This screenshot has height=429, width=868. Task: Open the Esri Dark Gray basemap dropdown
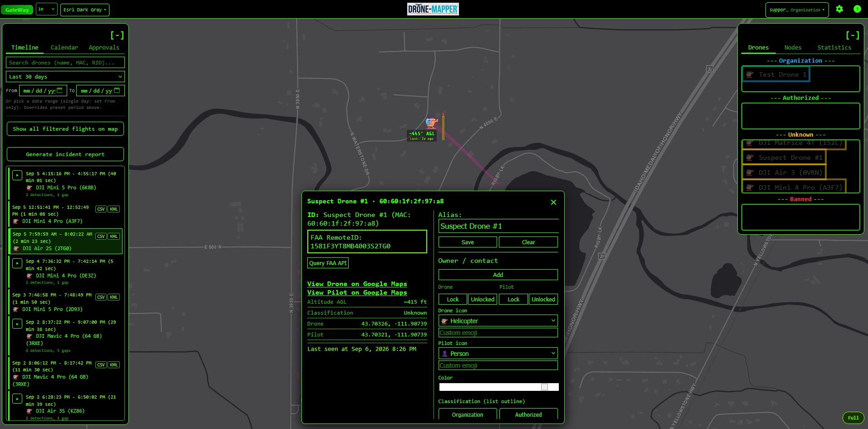[85, 10]
